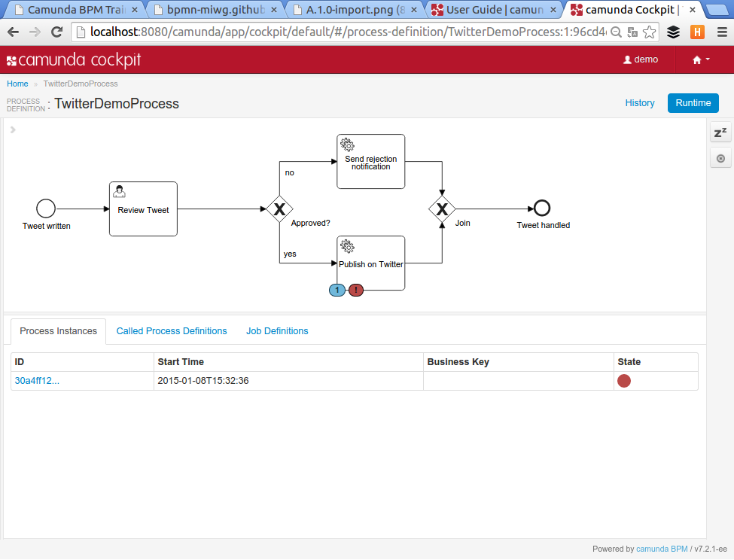
Task: Click the red State indicator dot
Action: (624, 381)
